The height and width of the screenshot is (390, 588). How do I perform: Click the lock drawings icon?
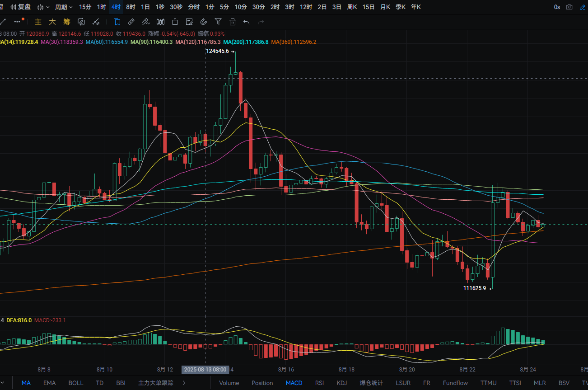(175, 21)
